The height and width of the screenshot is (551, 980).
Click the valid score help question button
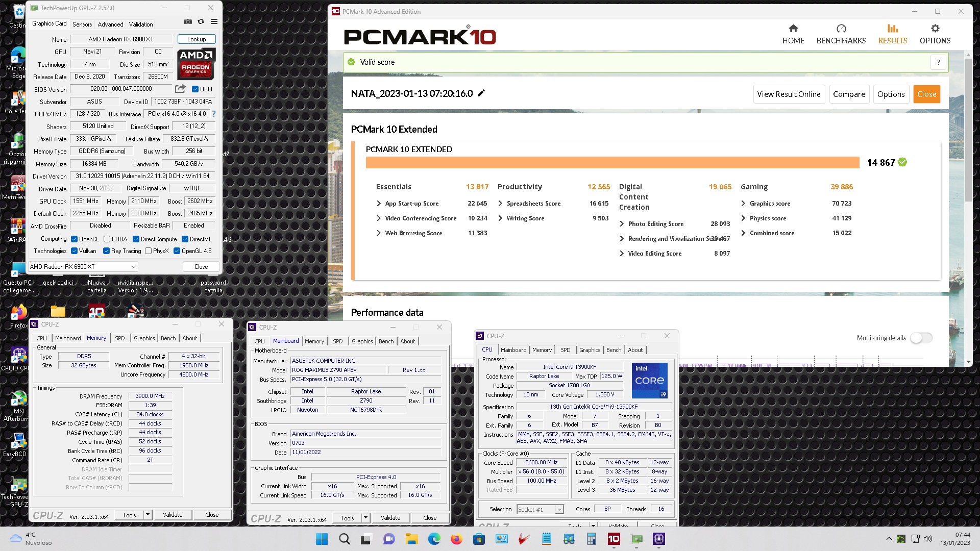click(x=938, y=62)
